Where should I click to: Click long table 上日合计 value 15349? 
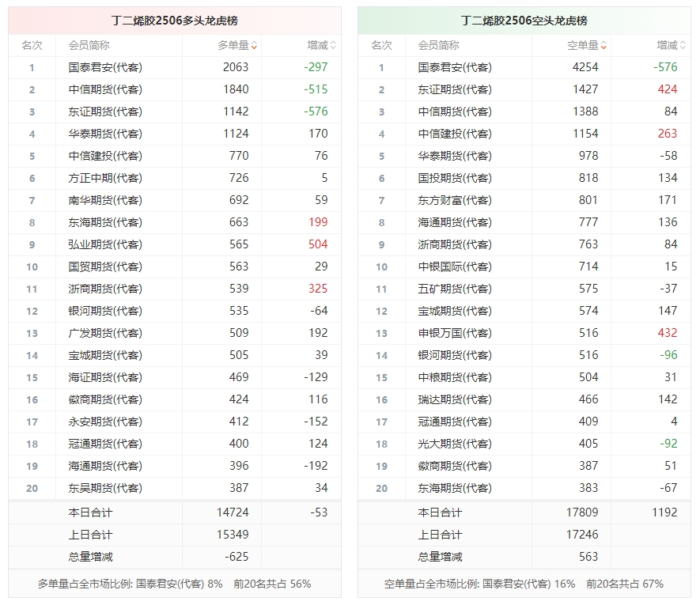click(233, 535)
